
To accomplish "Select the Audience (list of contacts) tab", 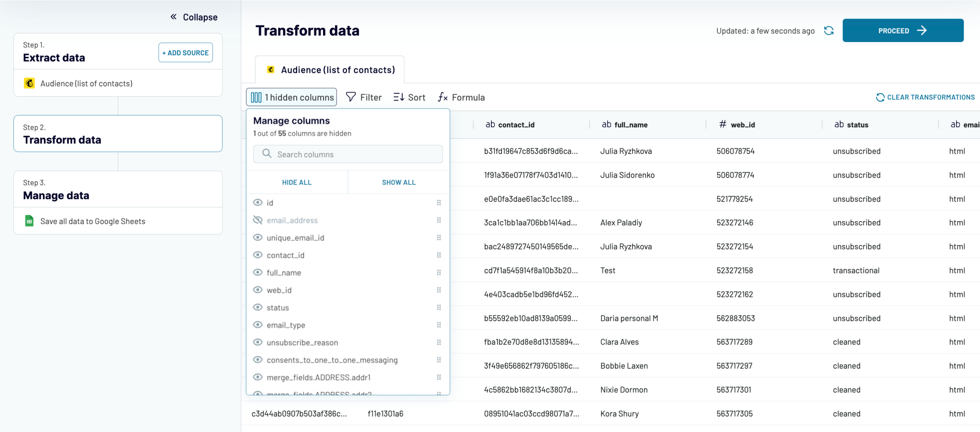I will pyautogui.click(x=330, y=70).
